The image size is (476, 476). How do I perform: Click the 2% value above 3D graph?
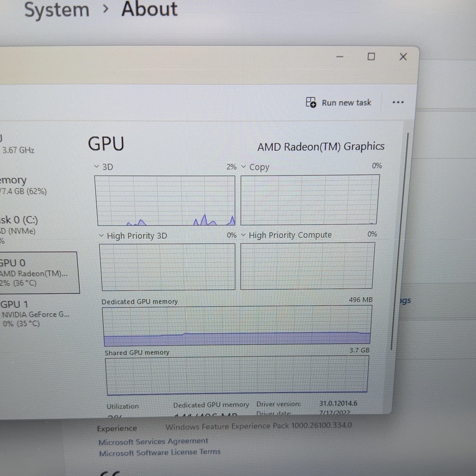231,167
